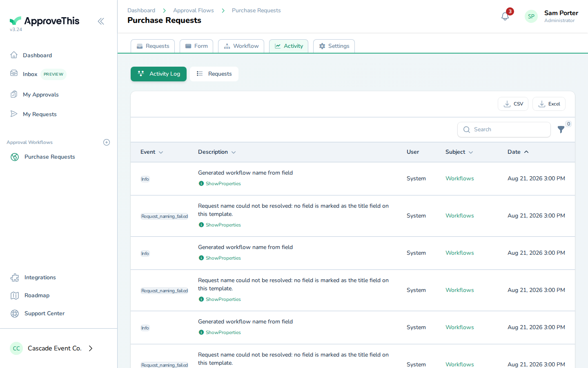This screenshot has height=368, width=588.
Task: Open the SP user avatar
Action: click(531, 16)
